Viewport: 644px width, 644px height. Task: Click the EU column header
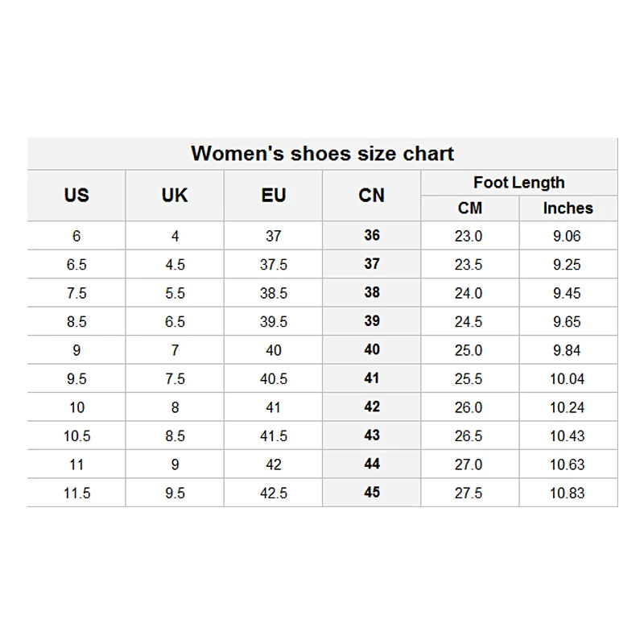274,196
